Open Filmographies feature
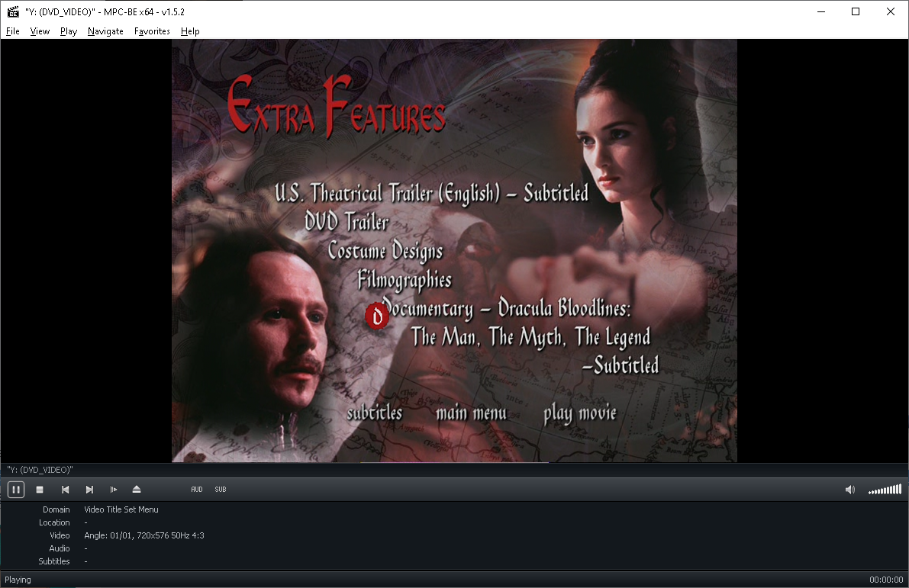909x588 pixels. [x=404, y=280]
